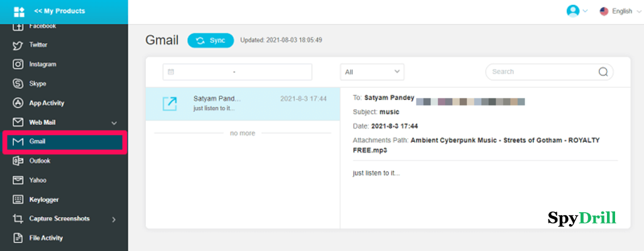
Task: Click the magnifier icon in search box
Action: point(603,72)
